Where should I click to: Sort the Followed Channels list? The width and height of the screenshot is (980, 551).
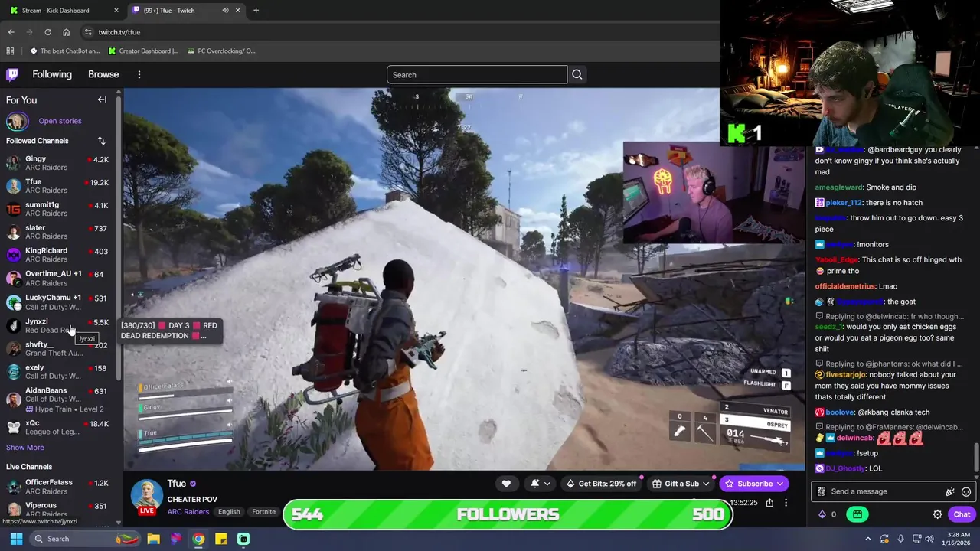pos(101,141)
